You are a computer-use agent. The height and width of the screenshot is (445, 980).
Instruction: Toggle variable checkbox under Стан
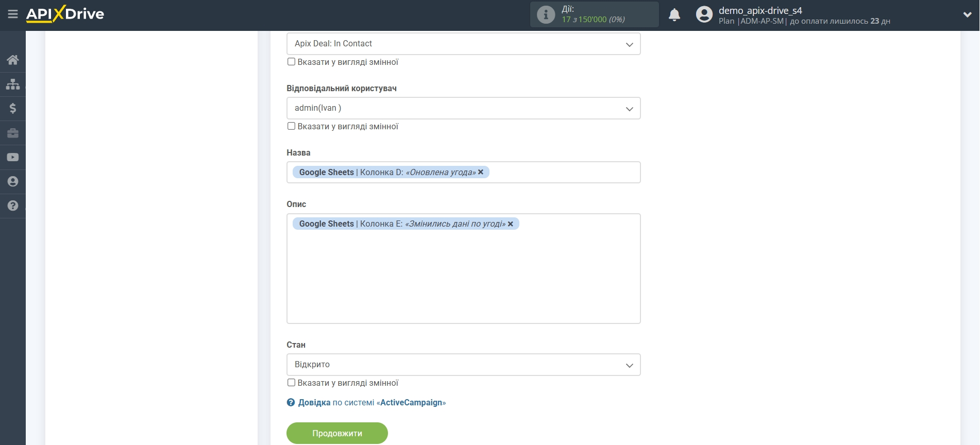(291, 383)
